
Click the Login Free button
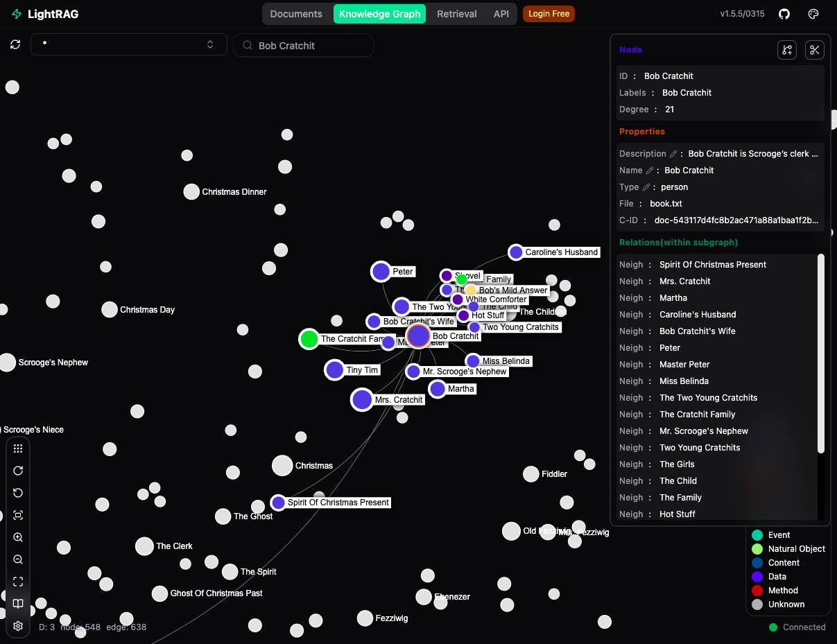coord(549,14)
